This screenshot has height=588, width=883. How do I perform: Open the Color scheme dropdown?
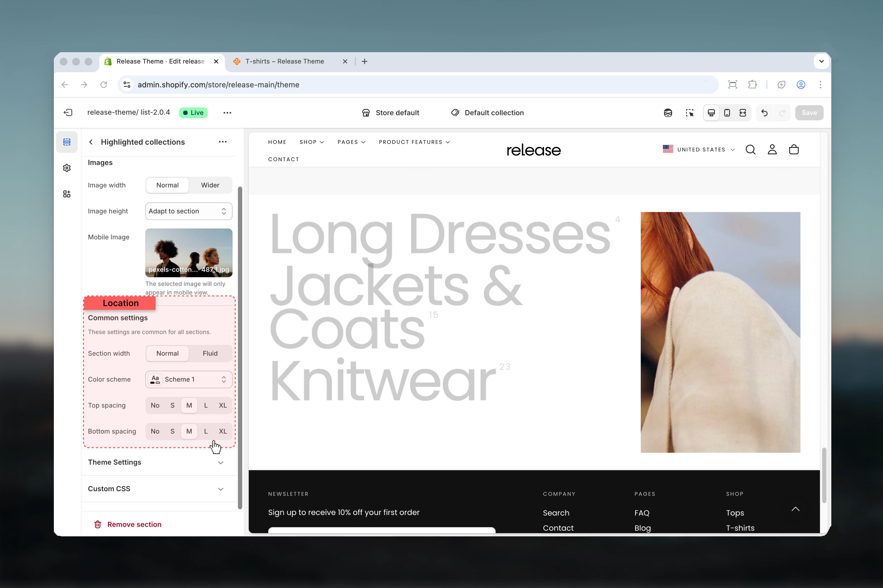(189, 379)
